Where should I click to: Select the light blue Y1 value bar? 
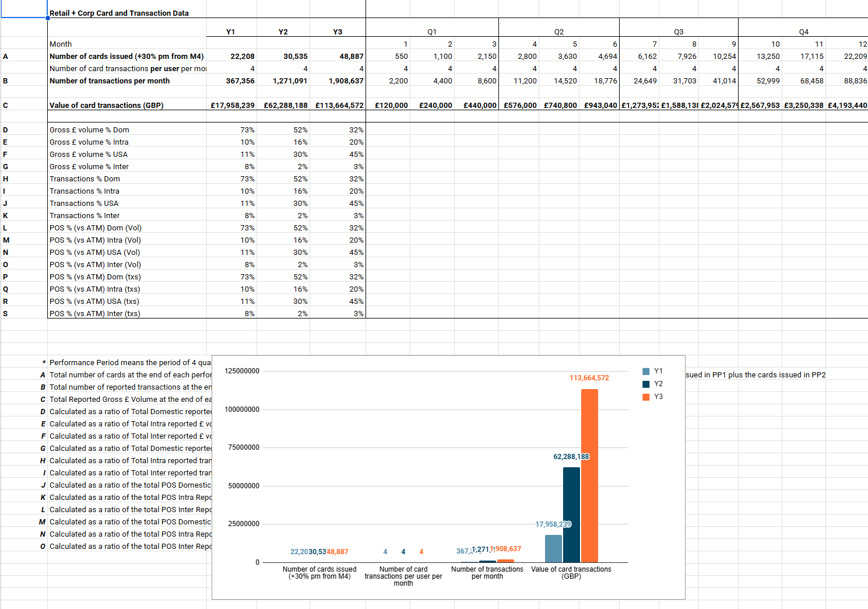click(x=553, y=548)
